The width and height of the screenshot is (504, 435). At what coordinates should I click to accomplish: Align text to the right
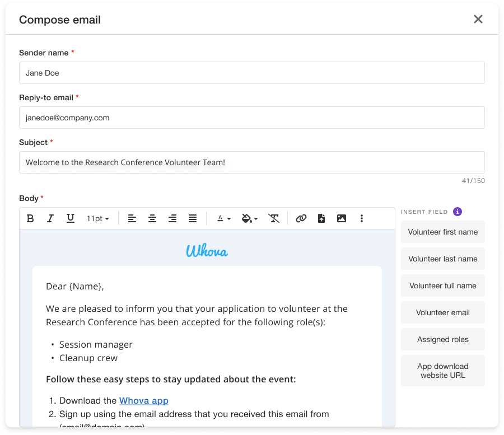172,218
